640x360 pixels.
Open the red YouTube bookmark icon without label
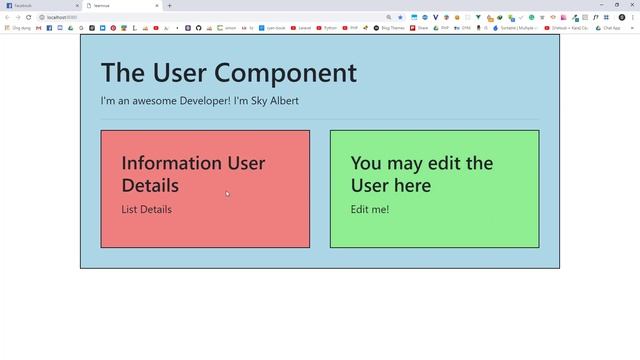pos(156,28)
